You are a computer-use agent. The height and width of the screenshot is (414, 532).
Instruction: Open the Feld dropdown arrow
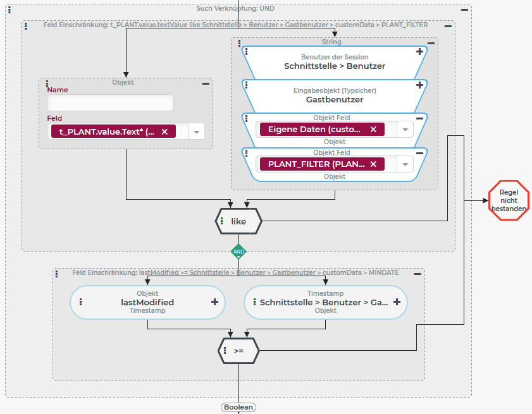coord(197,132)
